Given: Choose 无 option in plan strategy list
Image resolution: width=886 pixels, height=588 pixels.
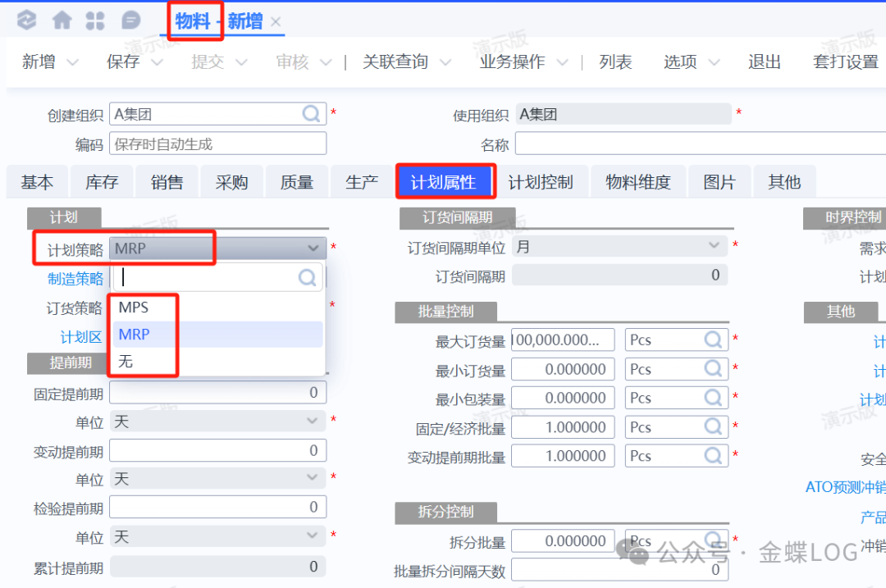Looking at the screenshot, I should tap(126, 362).
